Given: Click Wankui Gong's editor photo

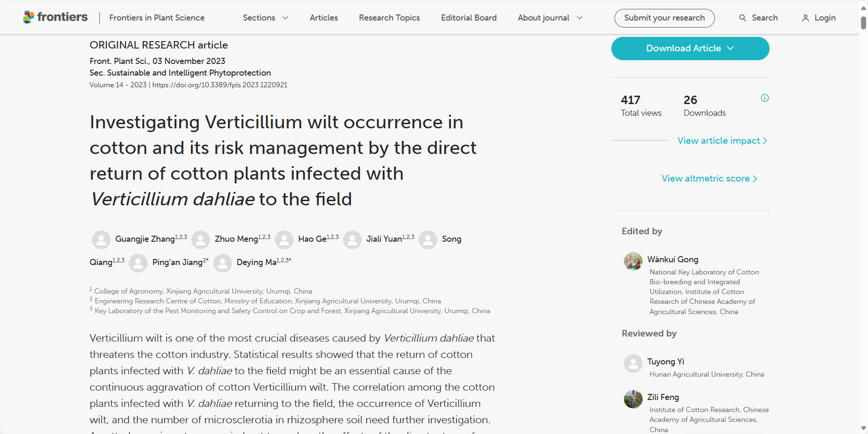Looking at the screenshot, I should click(633, 261).
